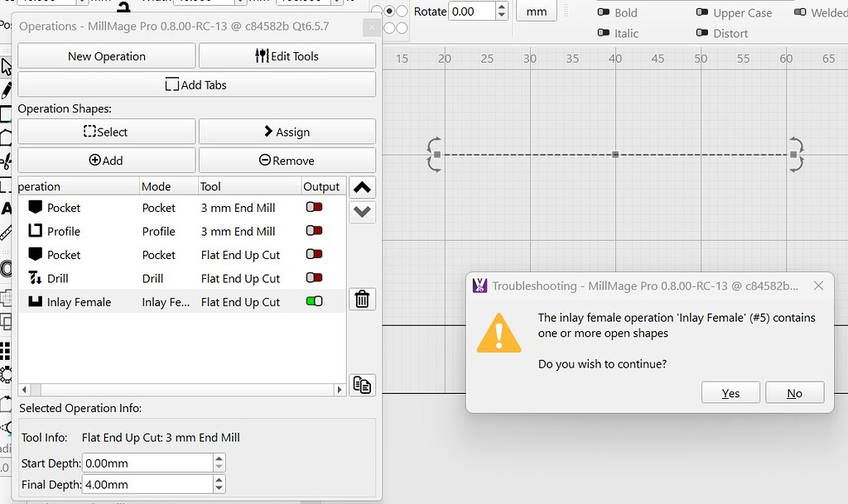Toggle output of Pocket Flat End Up Cut
Image resolution: width=848 pixels, height=504 pixels.
[x=314, y=254]
